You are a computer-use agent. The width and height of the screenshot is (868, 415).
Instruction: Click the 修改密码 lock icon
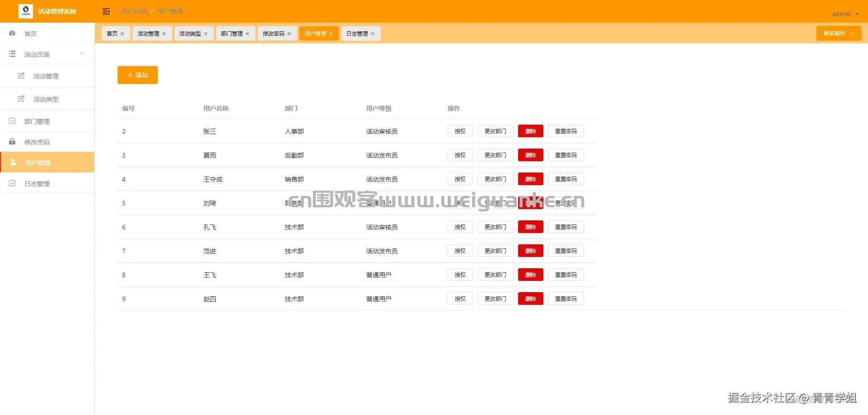[12, 142]
